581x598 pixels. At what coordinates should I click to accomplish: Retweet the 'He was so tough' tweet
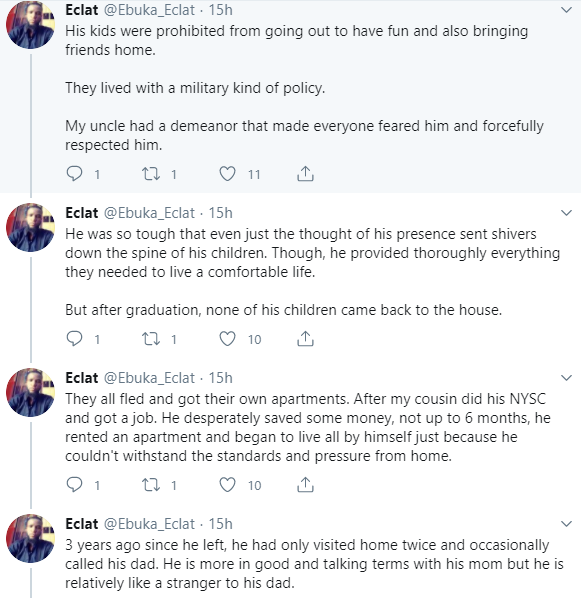(151, 339)
